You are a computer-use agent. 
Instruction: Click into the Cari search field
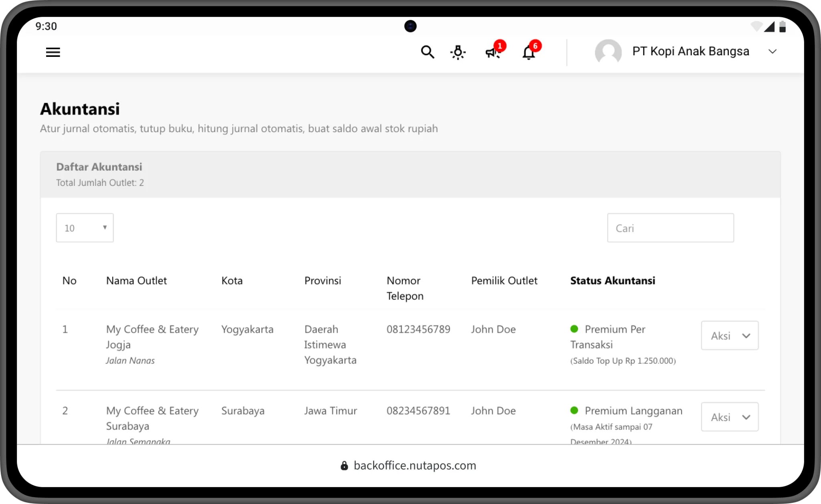tap(670, 228)
